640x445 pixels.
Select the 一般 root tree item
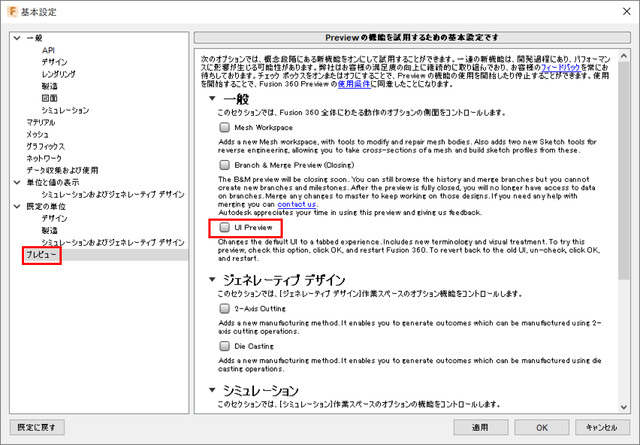click(35, 38)
